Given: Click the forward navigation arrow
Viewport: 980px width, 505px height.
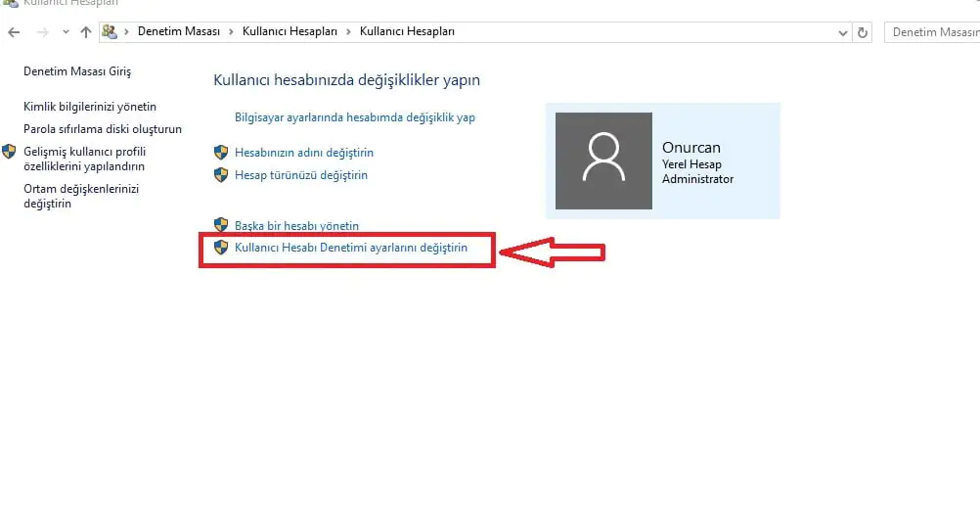Looking at the screenshot, I should (x=42, y=32).
